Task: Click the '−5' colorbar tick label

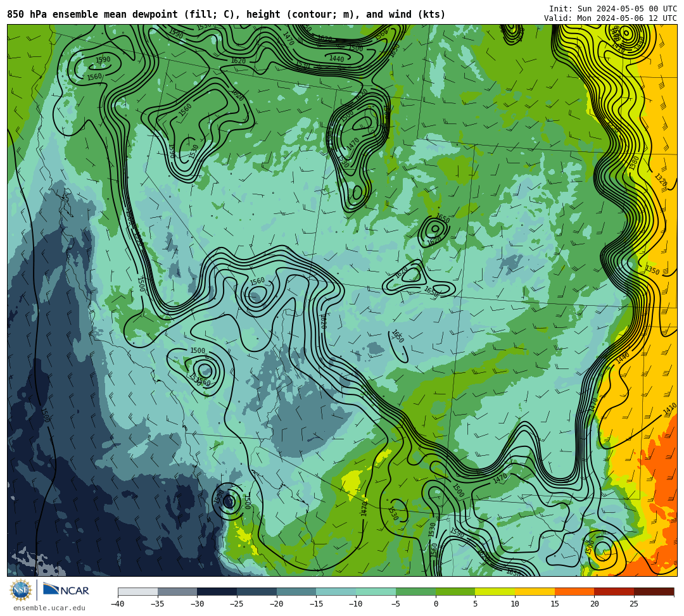Action: (x=396, y=604)
